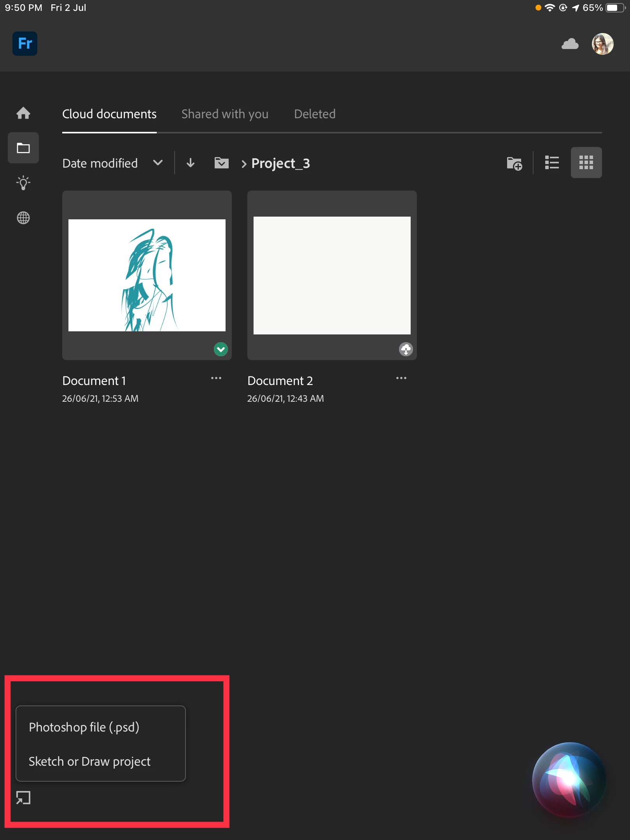Image resolution: width=630 pixels, height=840 pixels.
Task: Switch to Shared with you tab
Action: click(225, 114)
